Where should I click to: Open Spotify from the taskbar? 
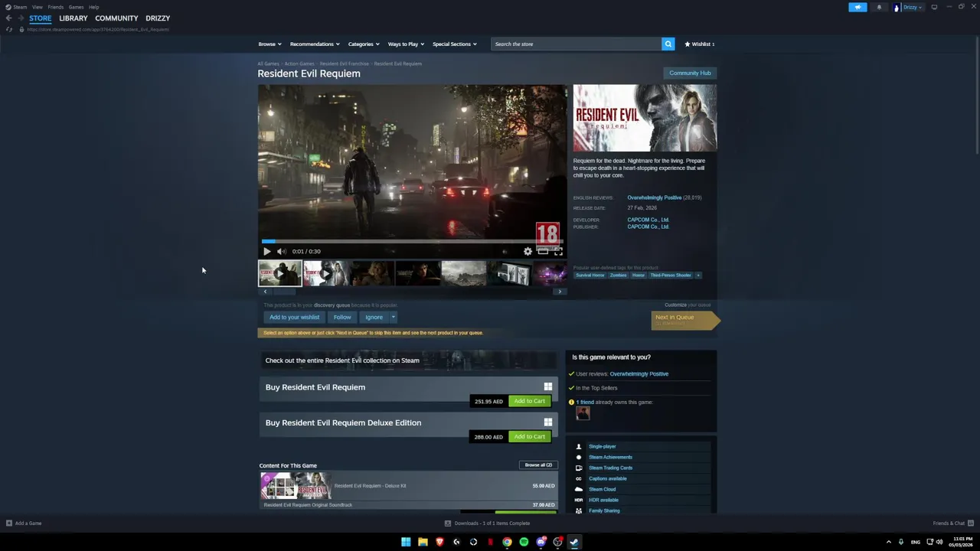524,542
